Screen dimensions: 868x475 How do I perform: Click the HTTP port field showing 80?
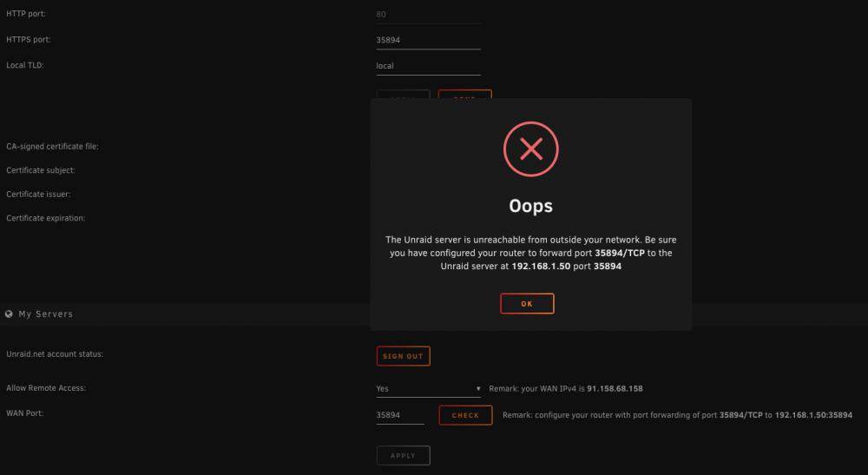pyautogui.click(x=429, y=15)
